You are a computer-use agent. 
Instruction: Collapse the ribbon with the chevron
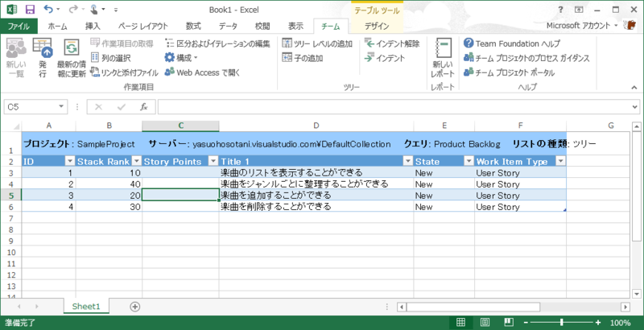pyautogui.click(x=634, y=88)
